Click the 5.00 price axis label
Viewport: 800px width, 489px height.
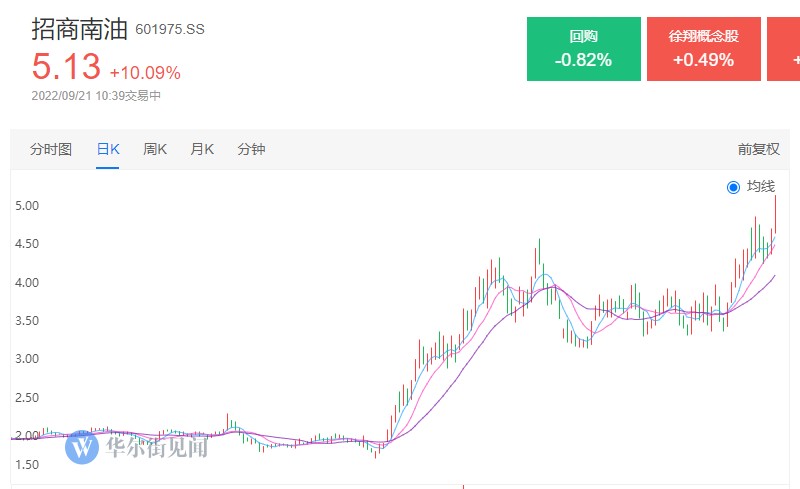[27, 206]
